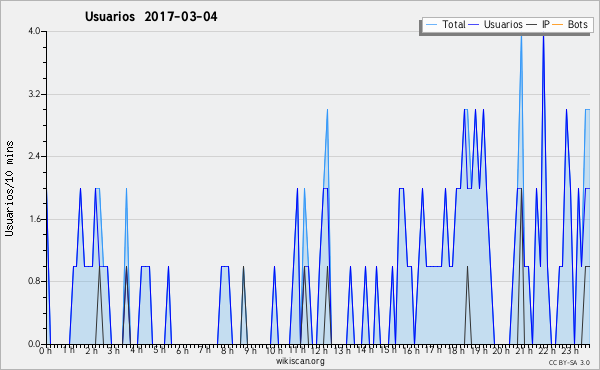The width and height of the screenshot is (600, 370).
Task: Click the '18 h' x-axis label
Action: (456, 350)
